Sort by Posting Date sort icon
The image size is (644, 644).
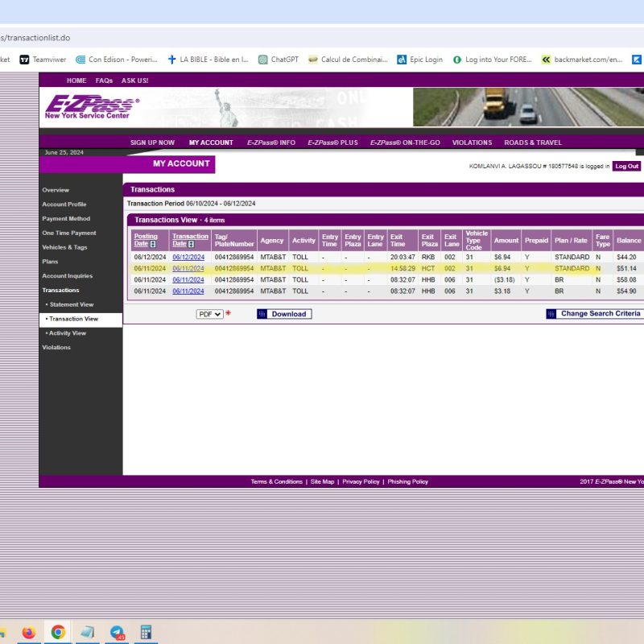[153, 244]
